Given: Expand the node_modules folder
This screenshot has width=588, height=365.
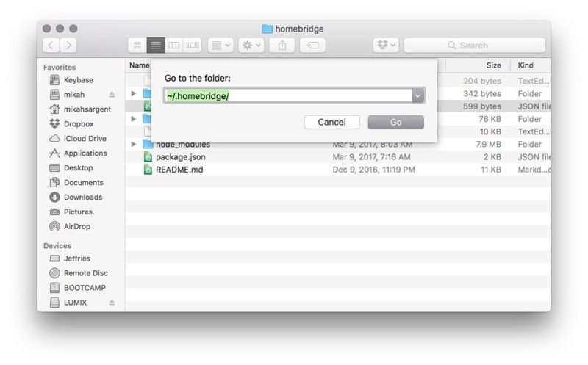Looking at the screenshot, I should (133, 144).
